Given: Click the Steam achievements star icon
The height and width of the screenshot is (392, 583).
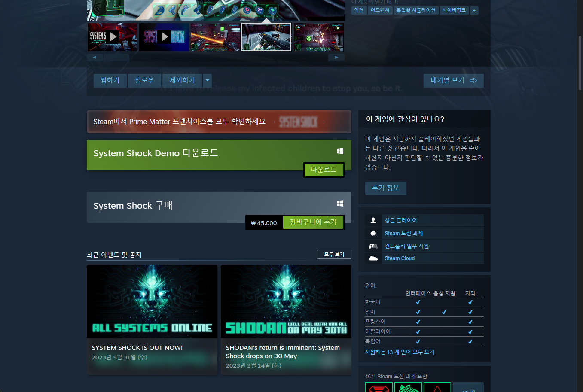Looking at the screenshot, I should coord(373,233).
